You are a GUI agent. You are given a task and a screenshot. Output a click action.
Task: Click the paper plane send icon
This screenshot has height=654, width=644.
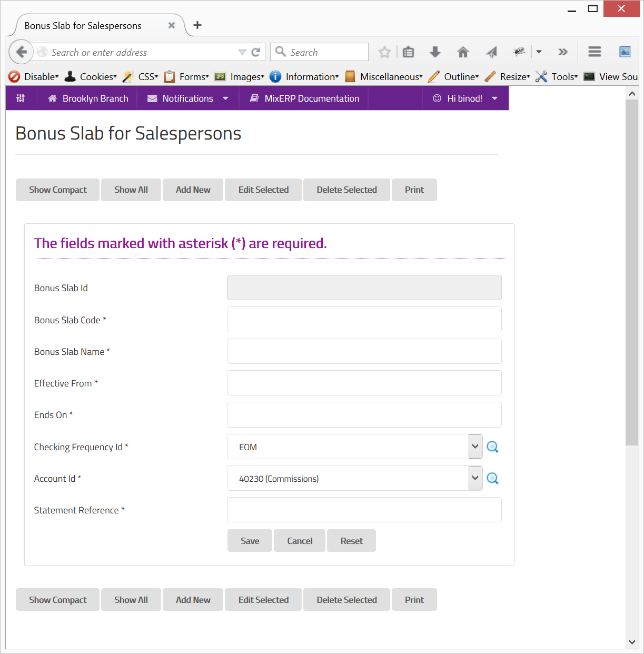(491, 52)
